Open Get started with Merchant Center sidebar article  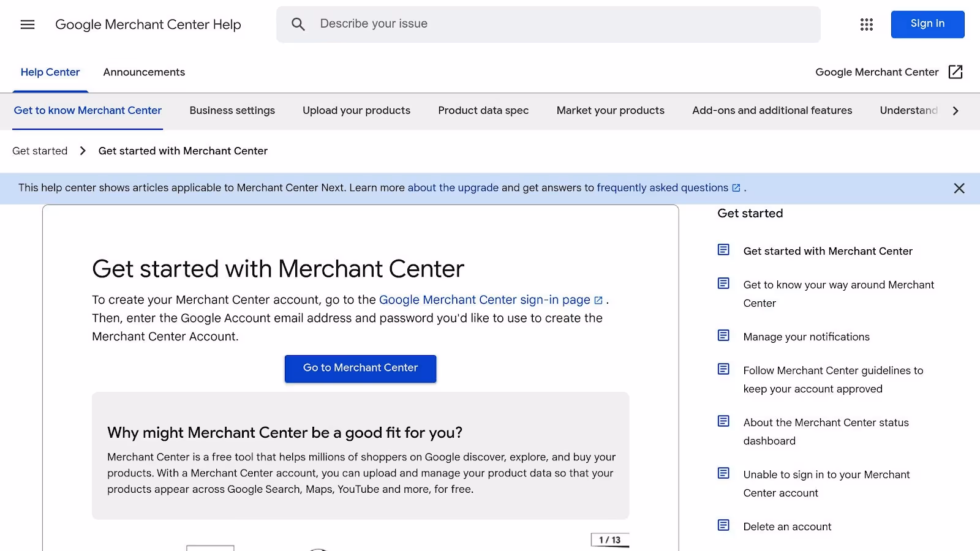click(x=827, y=251)
